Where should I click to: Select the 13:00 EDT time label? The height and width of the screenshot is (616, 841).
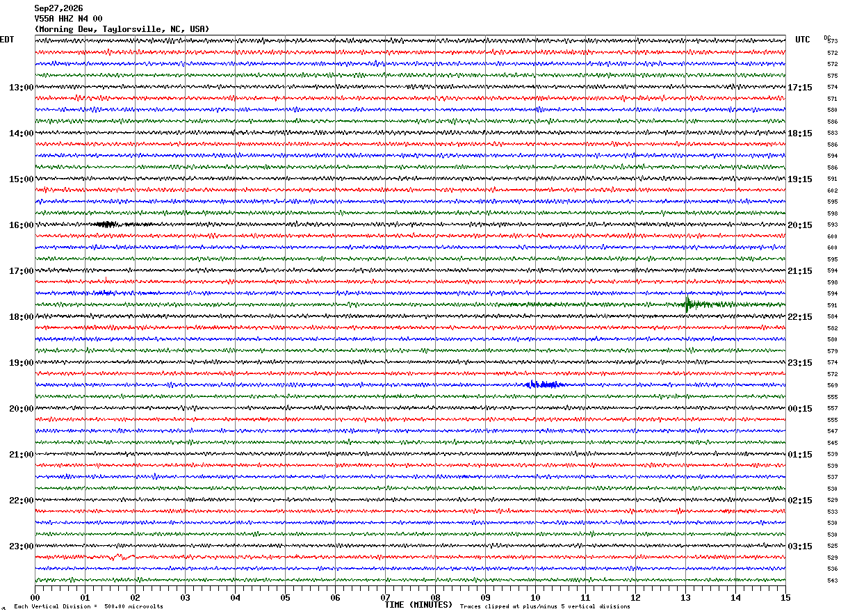point(21,88)
